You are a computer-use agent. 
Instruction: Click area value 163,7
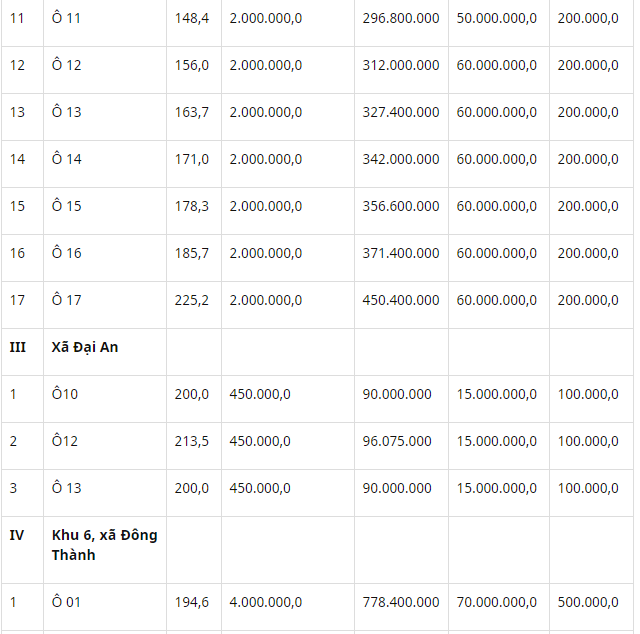click(x=191, y=112)
